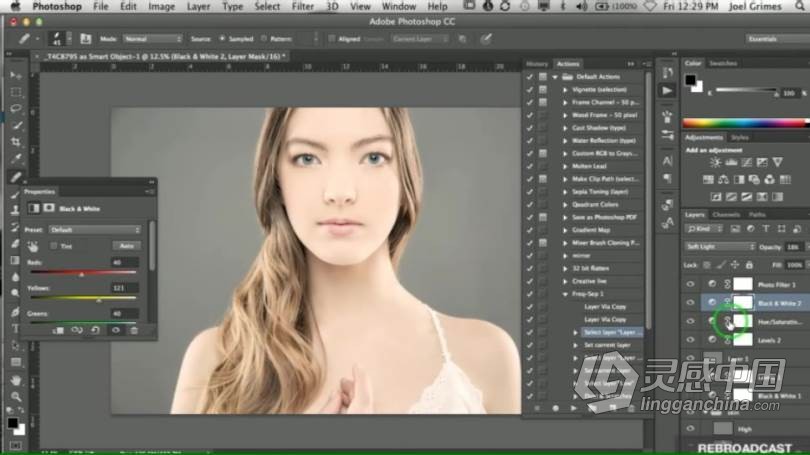The width and height of the screenshot is (810, 455).
Task: Hide the Hue/Saturation layer
Action: click(691, 321)
